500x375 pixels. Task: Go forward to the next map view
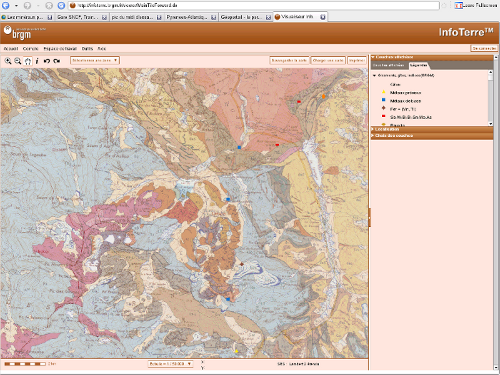pos(57,61)
